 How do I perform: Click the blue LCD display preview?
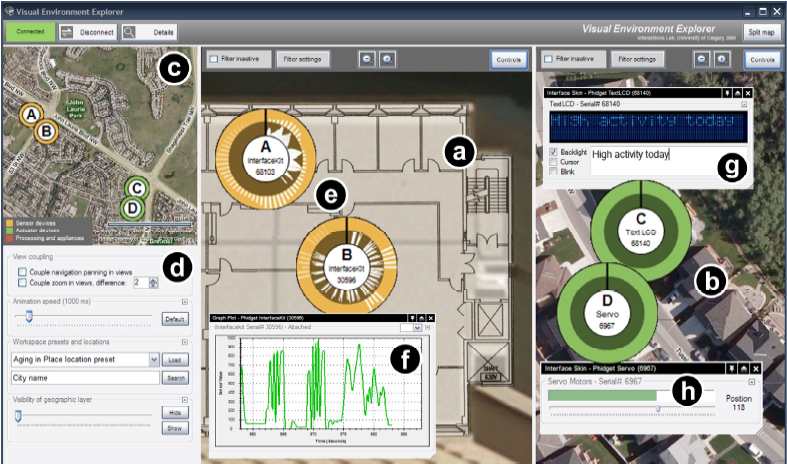pos(648,126)
